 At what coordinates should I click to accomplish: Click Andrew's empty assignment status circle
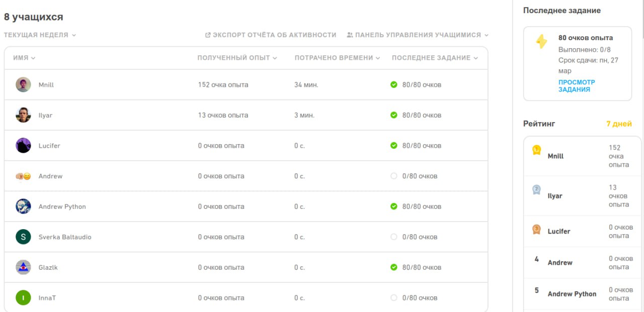pyautogui.click(x=394, y=176)
